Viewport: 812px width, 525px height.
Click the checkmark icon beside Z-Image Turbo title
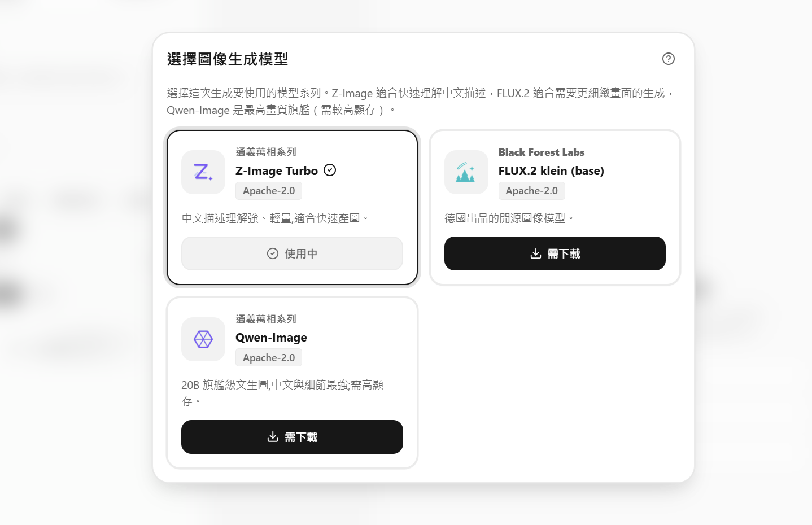[330, 170]
